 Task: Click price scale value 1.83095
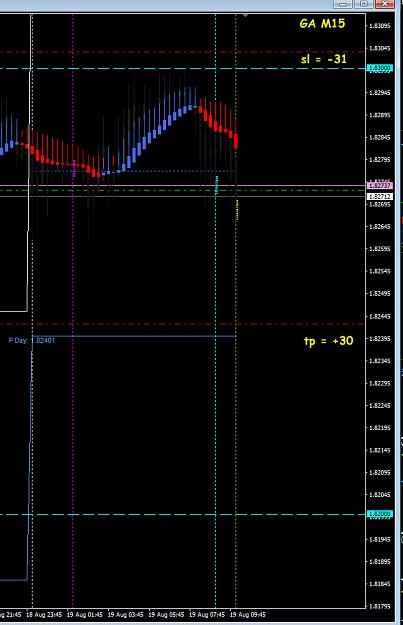379,26
